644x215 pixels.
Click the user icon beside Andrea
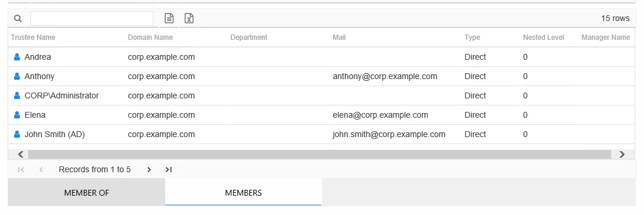(x=17, y=57)
